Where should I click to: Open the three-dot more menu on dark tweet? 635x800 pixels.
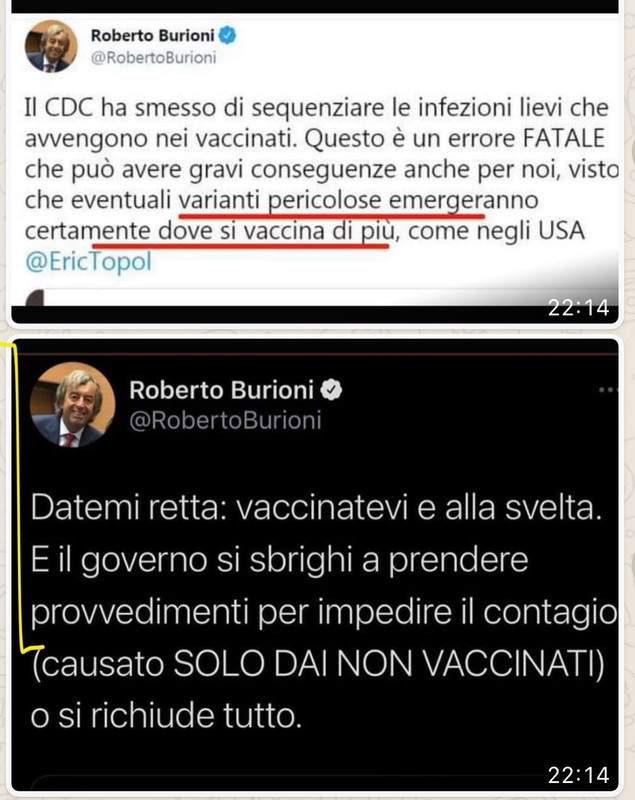[x=608, y=390]
